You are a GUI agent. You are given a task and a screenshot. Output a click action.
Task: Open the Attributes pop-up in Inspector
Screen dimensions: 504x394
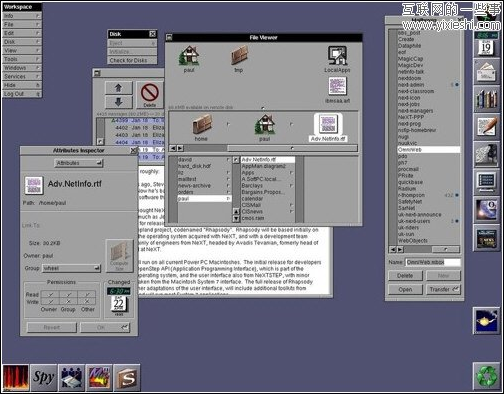[x=79, y=163]
